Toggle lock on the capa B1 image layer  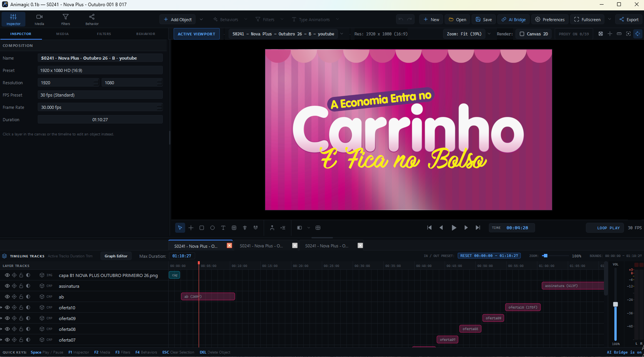(x=21, y=275)
